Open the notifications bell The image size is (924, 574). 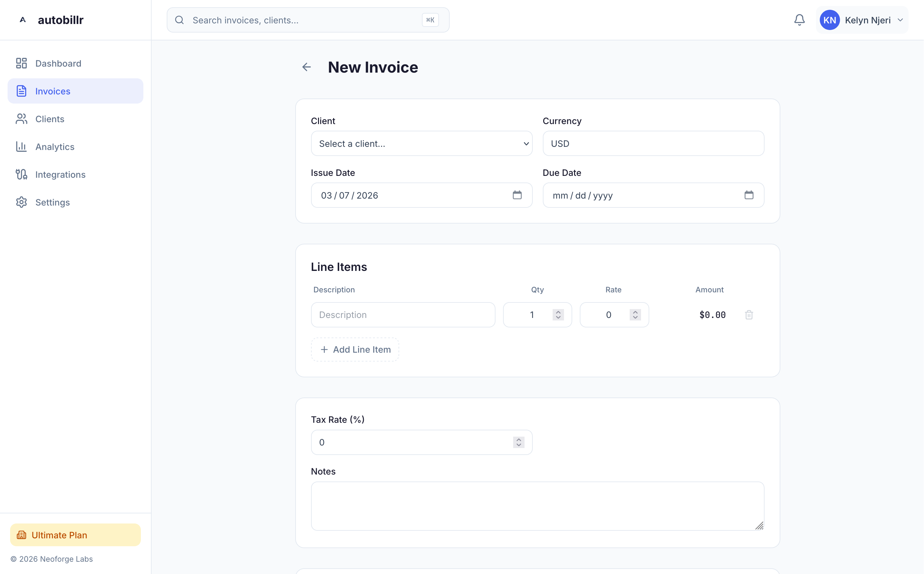click(x=799, y=20)
